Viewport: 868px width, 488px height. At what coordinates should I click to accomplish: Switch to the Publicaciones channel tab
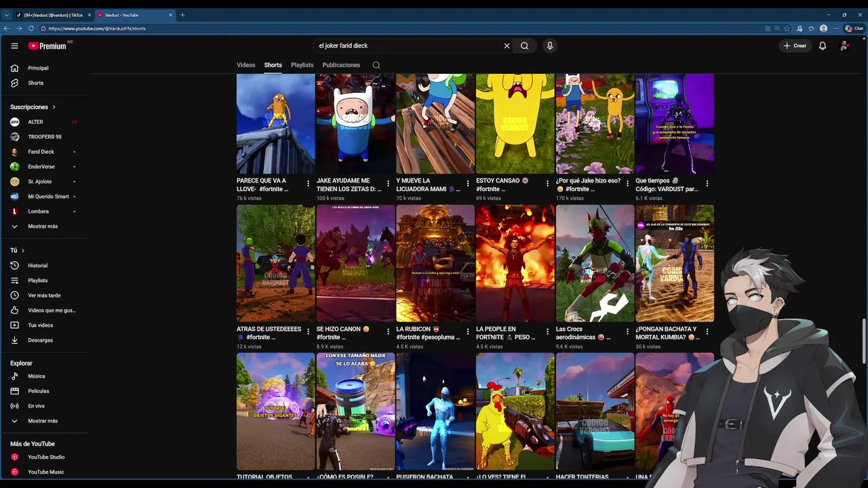(x=341, y=65)
